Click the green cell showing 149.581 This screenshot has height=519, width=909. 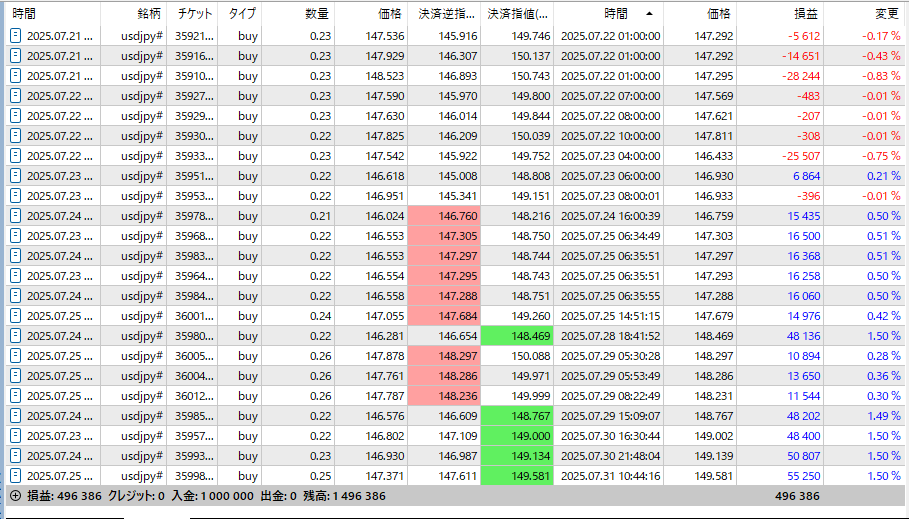click(x=517, y=476)
